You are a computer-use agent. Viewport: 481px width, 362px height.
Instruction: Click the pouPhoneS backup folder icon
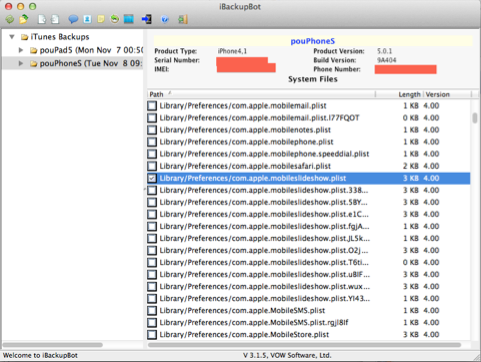click(33, 63)
